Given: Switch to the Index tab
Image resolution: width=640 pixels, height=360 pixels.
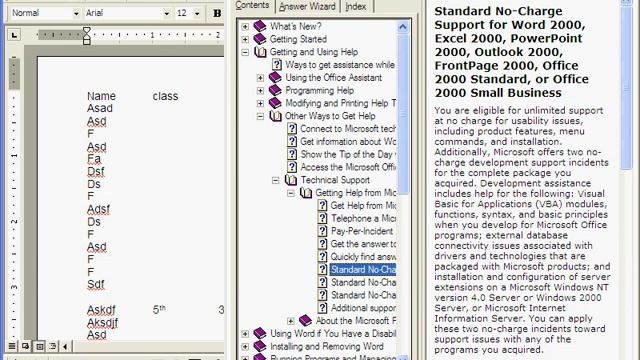Looking at the screenshot, I should (x=356, y=7).
